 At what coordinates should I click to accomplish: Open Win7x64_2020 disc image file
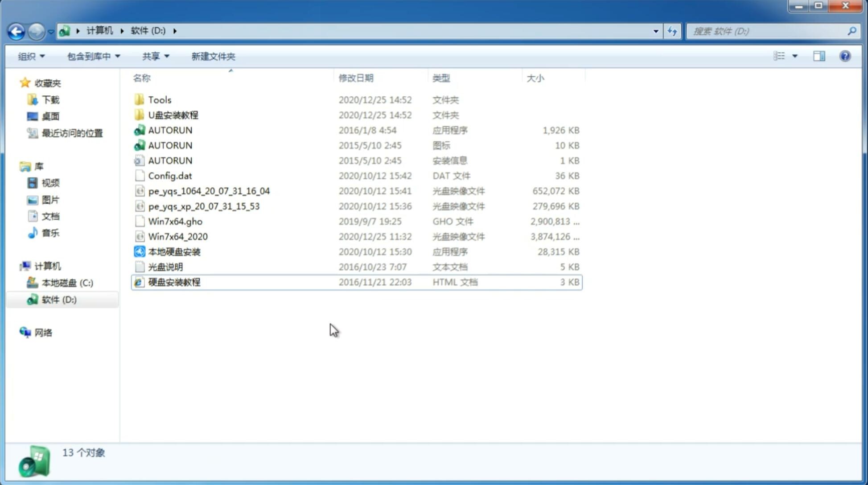click(178, 236)
